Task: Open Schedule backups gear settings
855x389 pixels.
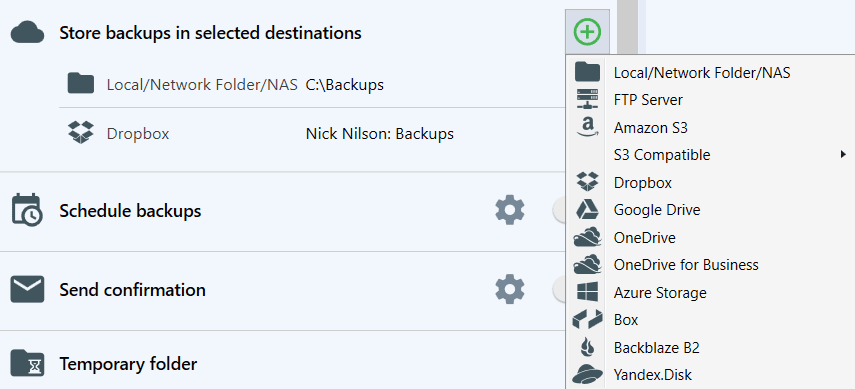Action: click(x=510, y=211)
